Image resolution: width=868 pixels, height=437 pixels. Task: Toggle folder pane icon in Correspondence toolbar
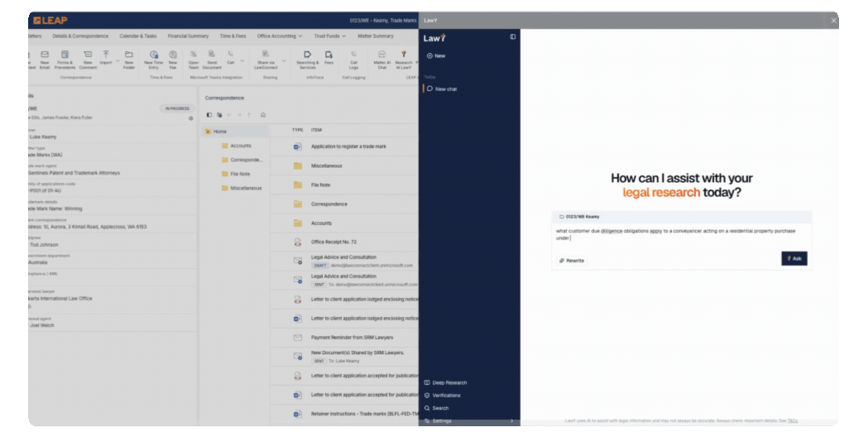tap(209, 115)
